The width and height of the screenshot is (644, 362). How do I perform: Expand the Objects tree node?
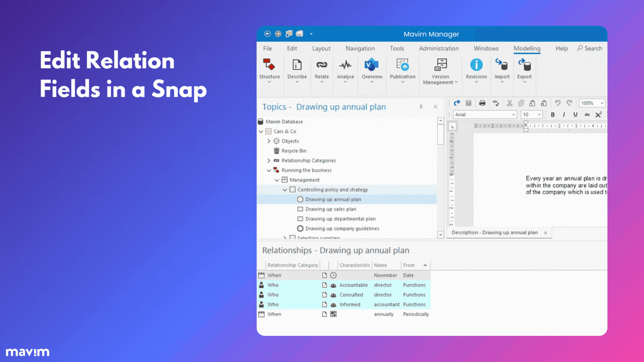click(x=269, y=141)
